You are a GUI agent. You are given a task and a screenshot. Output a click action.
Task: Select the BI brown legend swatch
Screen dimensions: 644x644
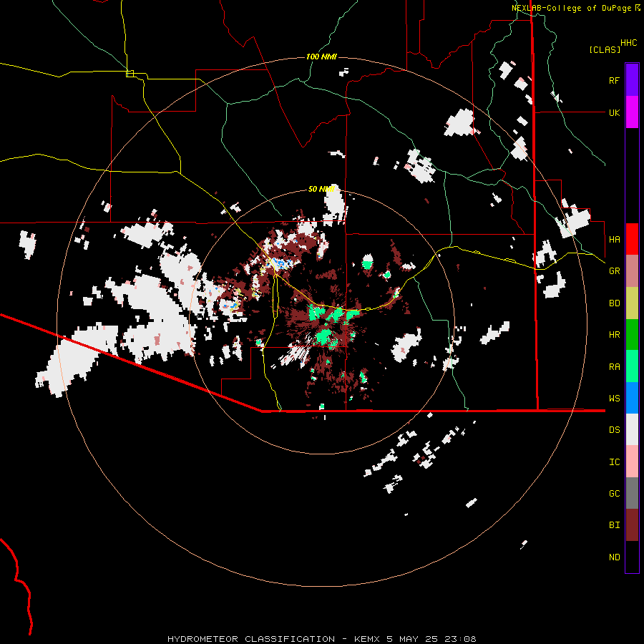tap(632, 525)
